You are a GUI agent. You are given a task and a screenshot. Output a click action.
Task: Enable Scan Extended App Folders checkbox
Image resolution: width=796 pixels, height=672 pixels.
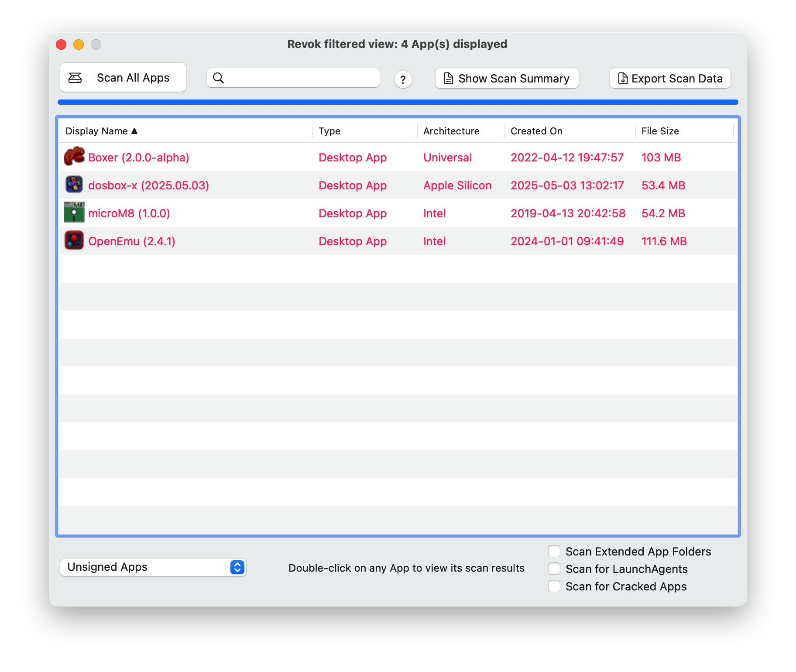click(554, 551)
